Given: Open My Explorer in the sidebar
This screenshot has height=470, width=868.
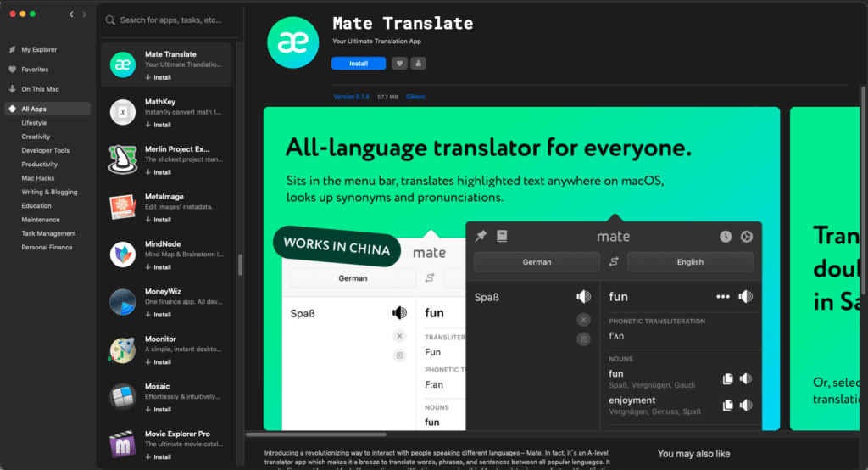Looking at the screenshot, I should 39,49.
